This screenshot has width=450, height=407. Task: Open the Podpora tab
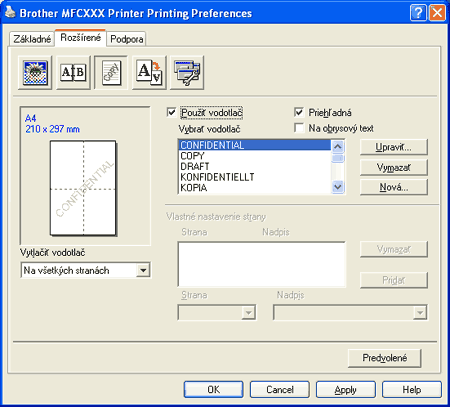[127, 39]
